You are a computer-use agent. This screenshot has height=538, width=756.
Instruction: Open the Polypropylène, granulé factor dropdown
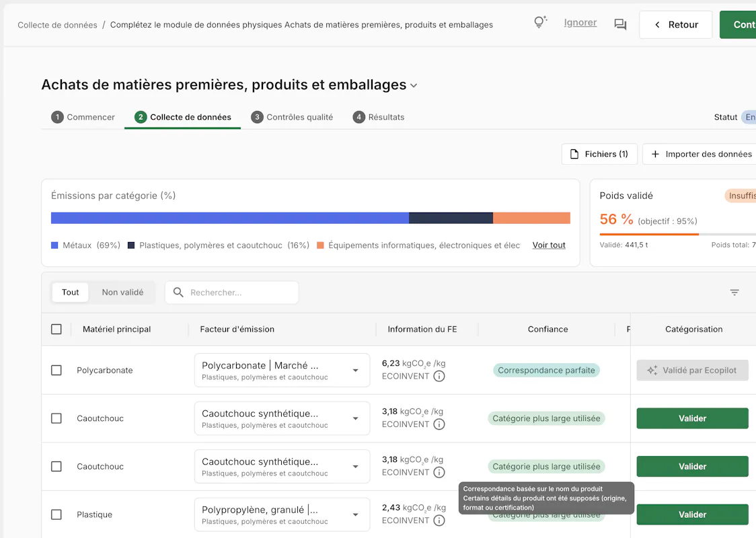point(282,514)
